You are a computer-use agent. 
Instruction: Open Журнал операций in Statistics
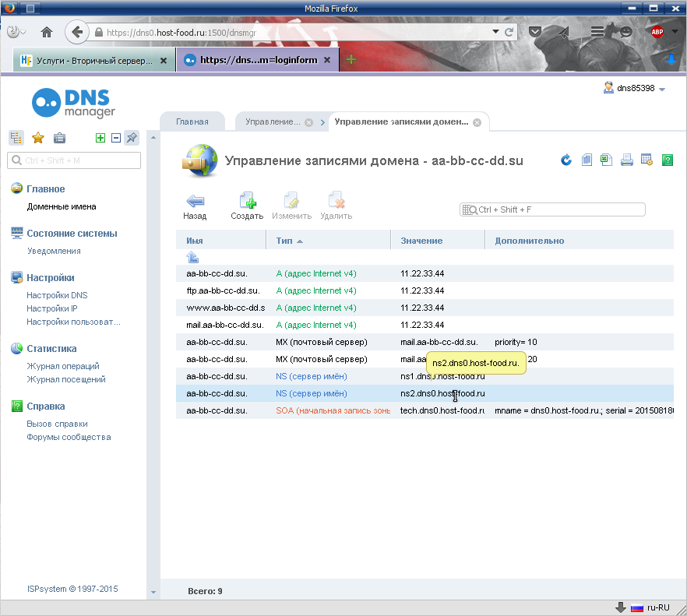click(x=63, y=366)
